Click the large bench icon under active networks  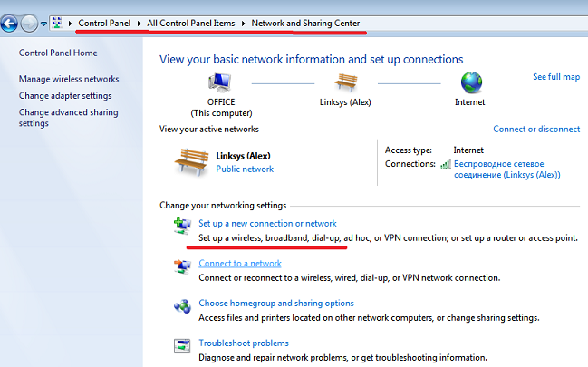191,161
